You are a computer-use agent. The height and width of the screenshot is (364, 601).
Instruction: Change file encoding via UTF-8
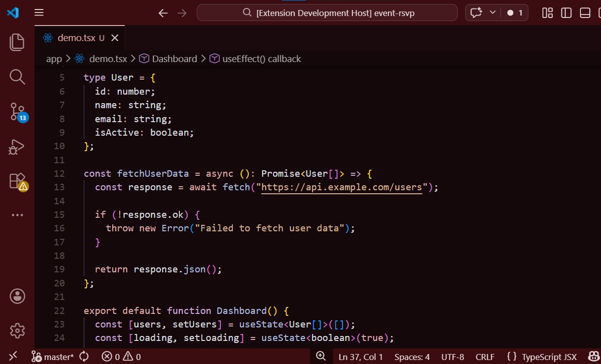click(453, 356)
